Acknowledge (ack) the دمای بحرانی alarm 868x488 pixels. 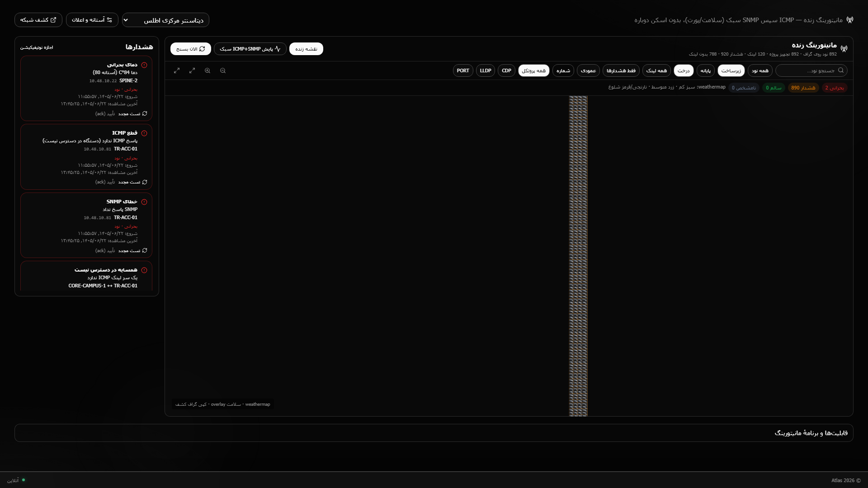[x=105, y=114]
